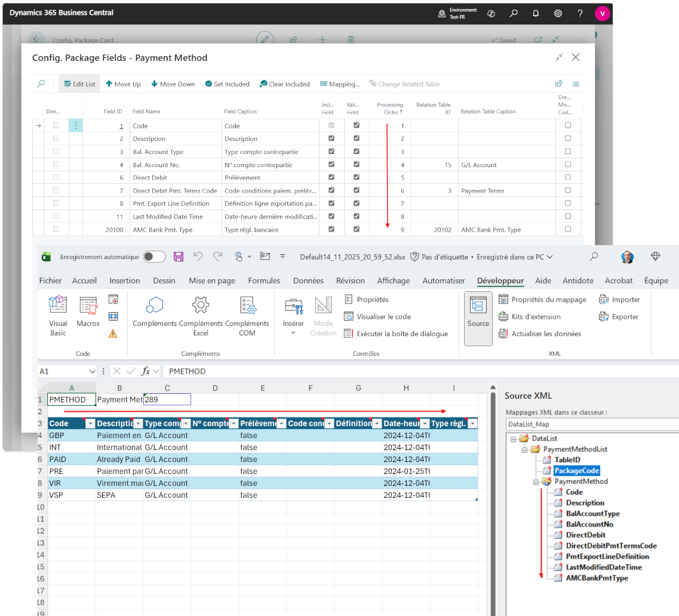Click Move Up in the action bar
The width and height of the screenshot is (679, 616).
click(123, 84)
